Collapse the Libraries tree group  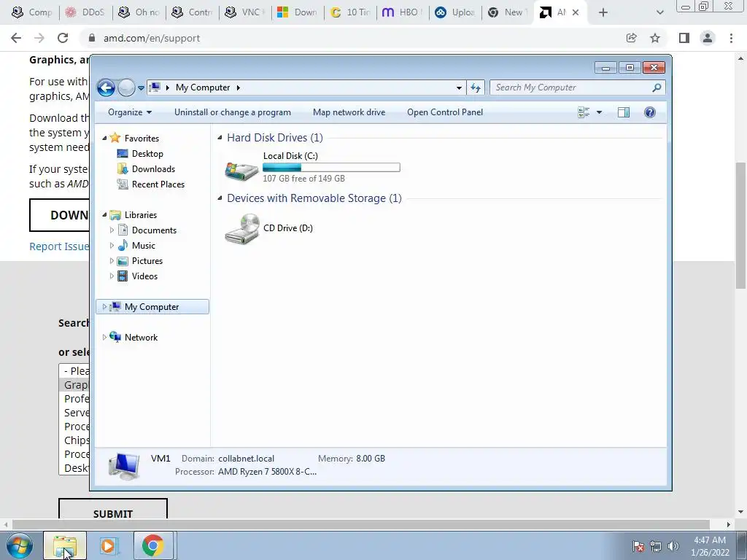coord(104,215)
